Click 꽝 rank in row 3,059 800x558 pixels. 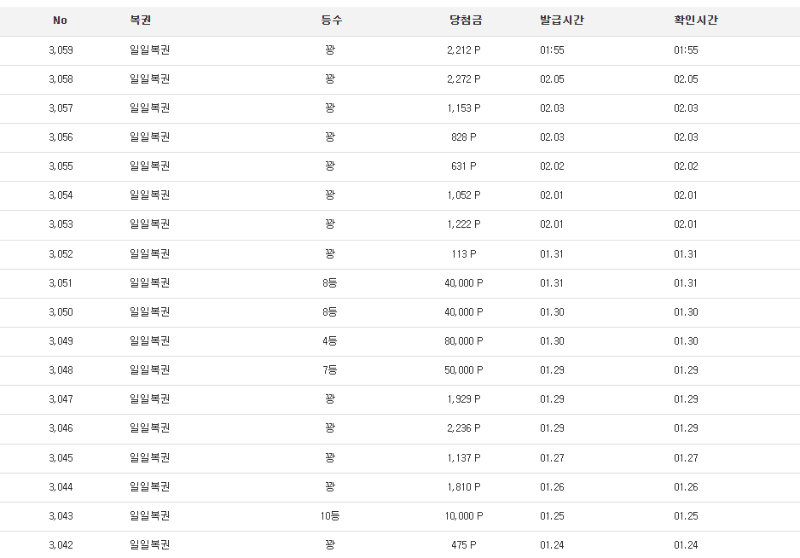click(x=330, y=50)
